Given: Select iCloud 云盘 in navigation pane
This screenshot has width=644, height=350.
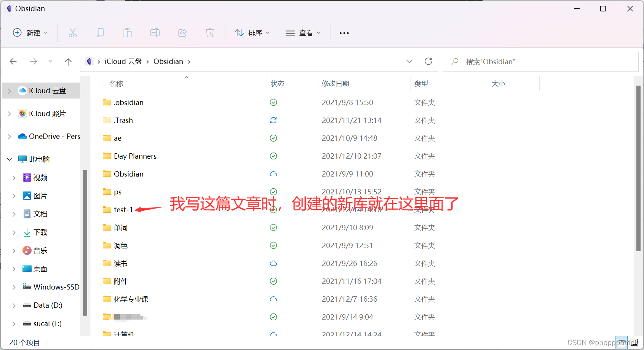Looking at the screenshot, I should (41, 91).
